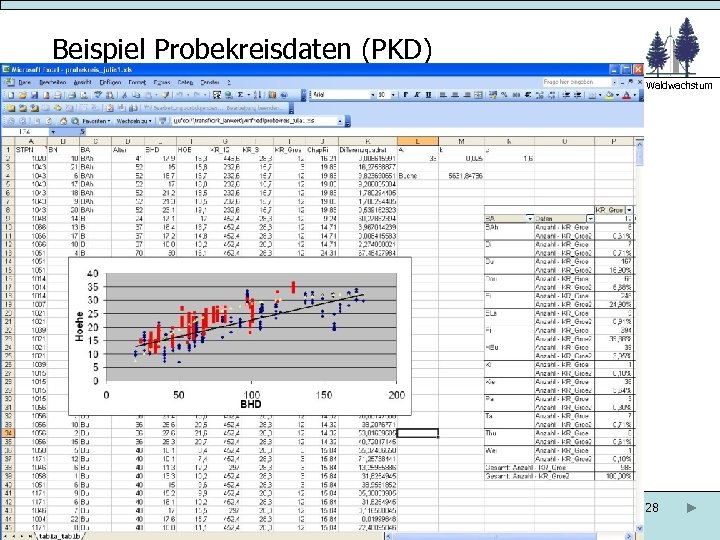Image resolution: width=720 pixels, height=540 pixels.
Task: Click the next slide arrow beside 28
Action: click(691, 507)
